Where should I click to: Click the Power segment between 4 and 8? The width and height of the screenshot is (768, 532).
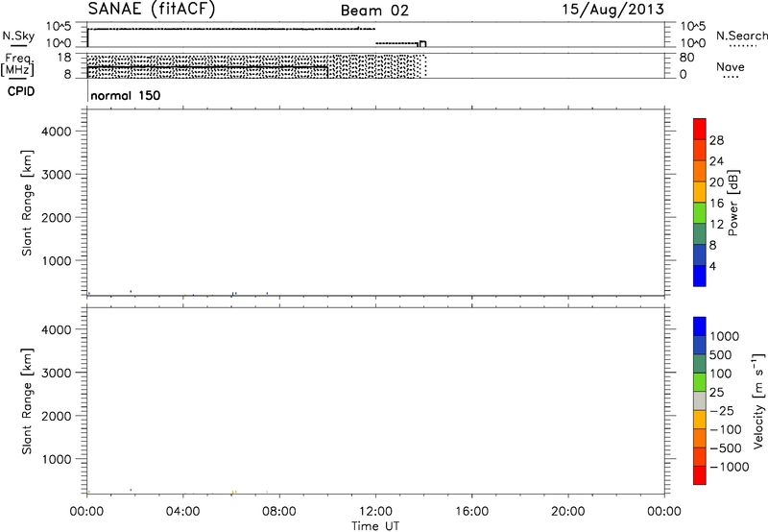[700, 254]
